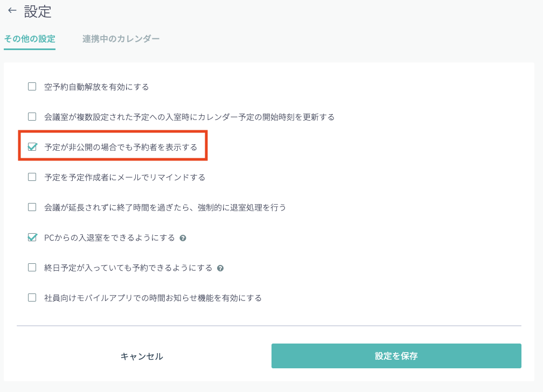Enable メールでリマインドする checkbox
Screen dimensions: 543x392
click(x=32, y=177)
